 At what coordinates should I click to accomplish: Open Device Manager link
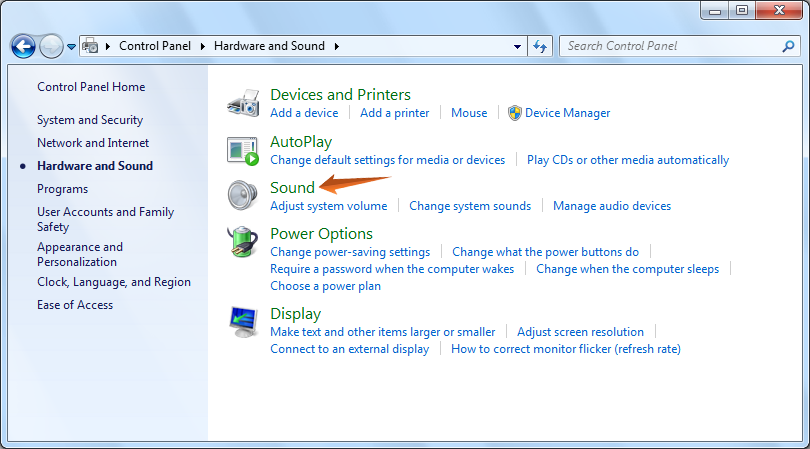[568, 113]
